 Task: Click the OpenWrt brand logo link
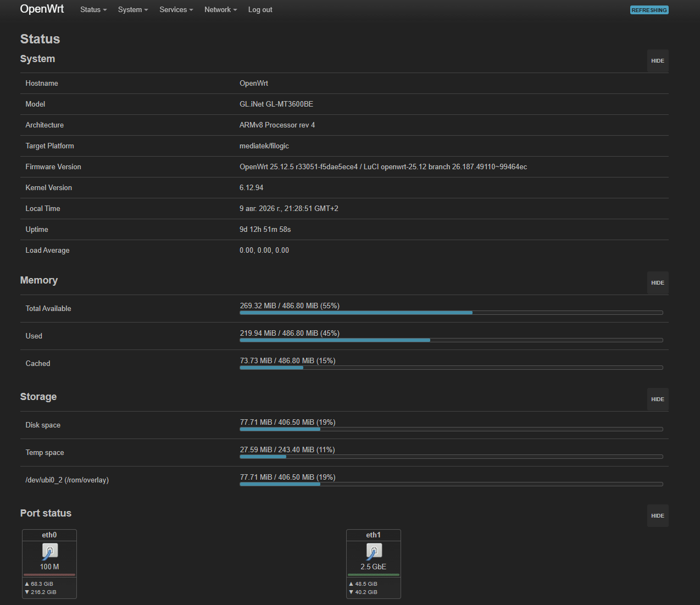tap(42, 9)
